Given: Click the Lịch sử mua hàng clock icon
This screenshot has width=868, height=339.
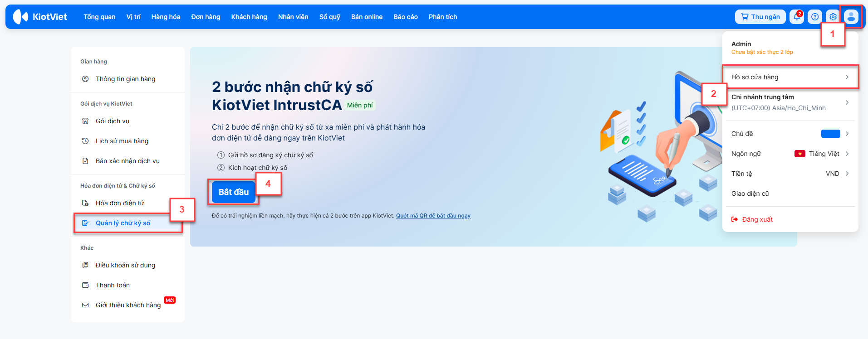Looking at the screenshot, I should [x=85, y=141].
